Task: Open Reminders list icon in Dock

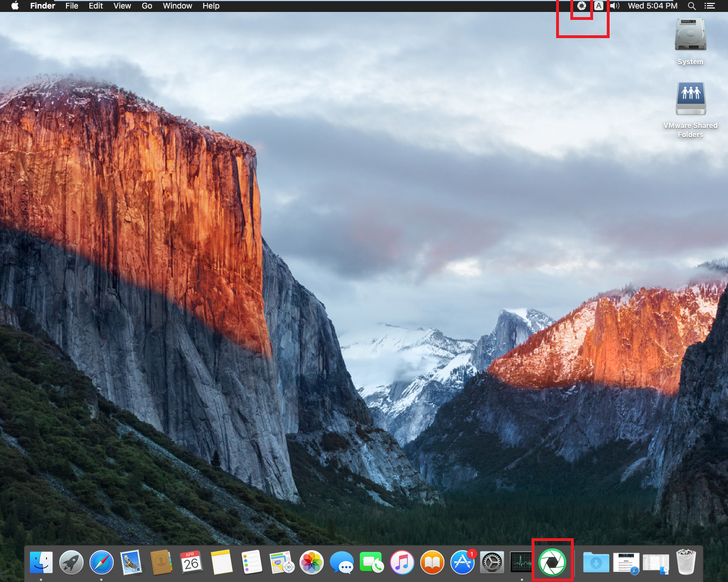Action: pyautogui.click(x=252, y=563)
